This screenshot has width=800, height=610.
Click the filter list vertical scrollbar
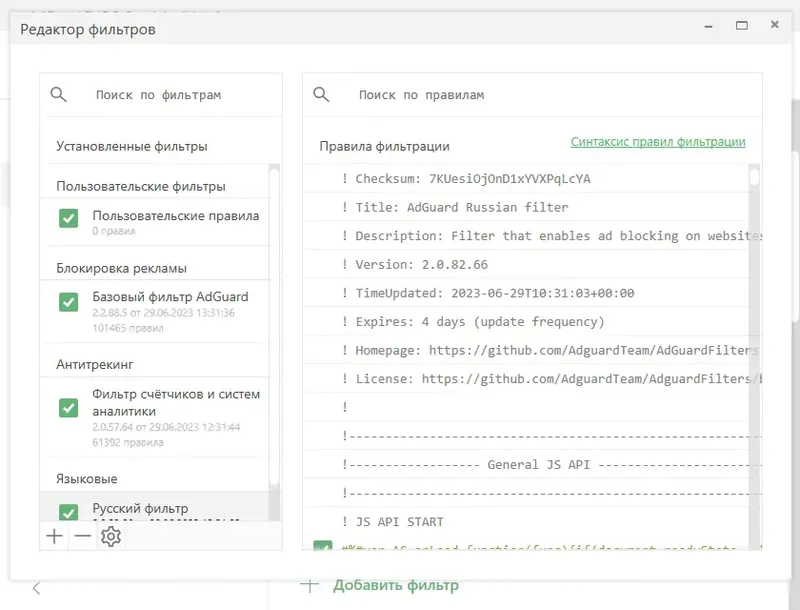click(x=275, y=330)
